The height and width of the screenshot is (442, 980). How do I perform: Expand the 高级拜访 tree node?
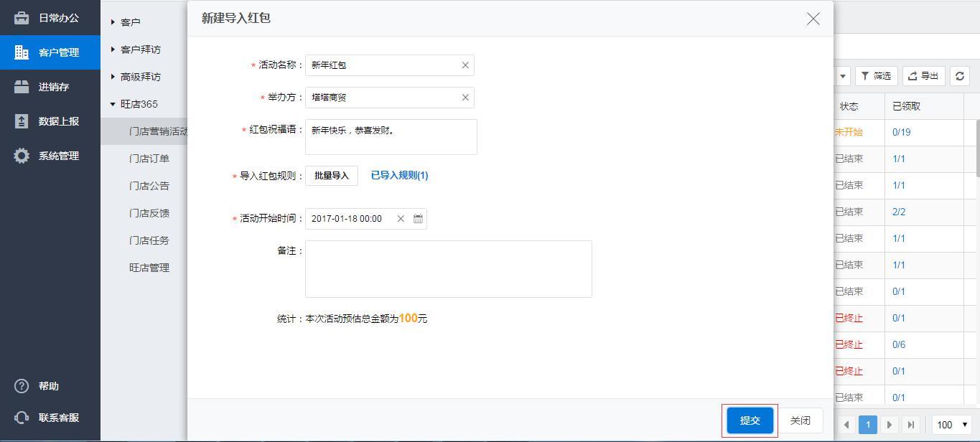point(140,77)
